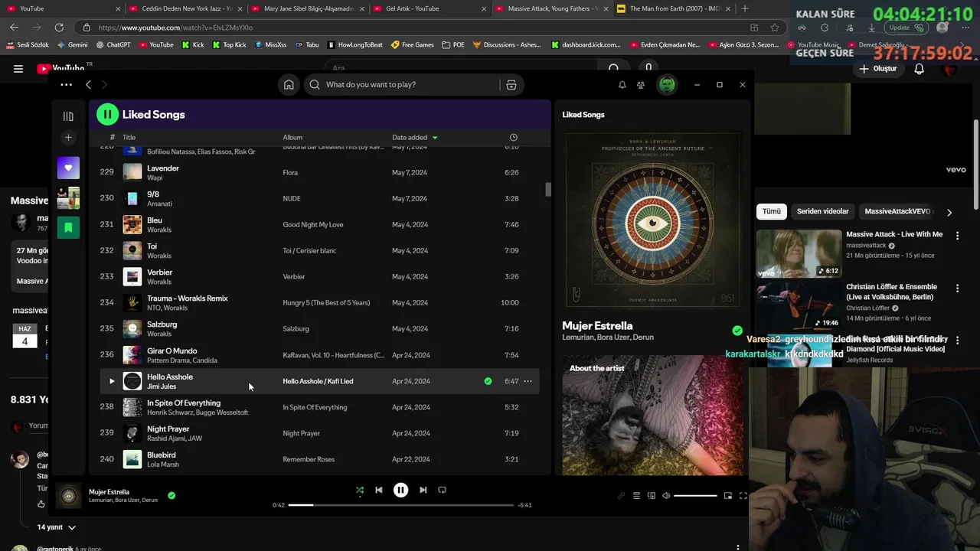980x551 pixels.
Task: Create a new playlist with plus icon
Action: [68, 138]
